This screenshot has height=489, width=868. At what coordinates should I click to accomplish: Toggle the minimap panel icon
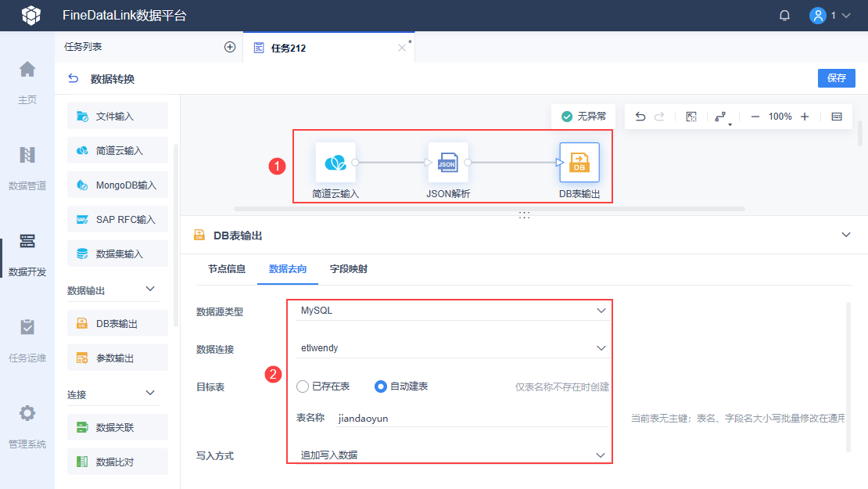[837, 117]
